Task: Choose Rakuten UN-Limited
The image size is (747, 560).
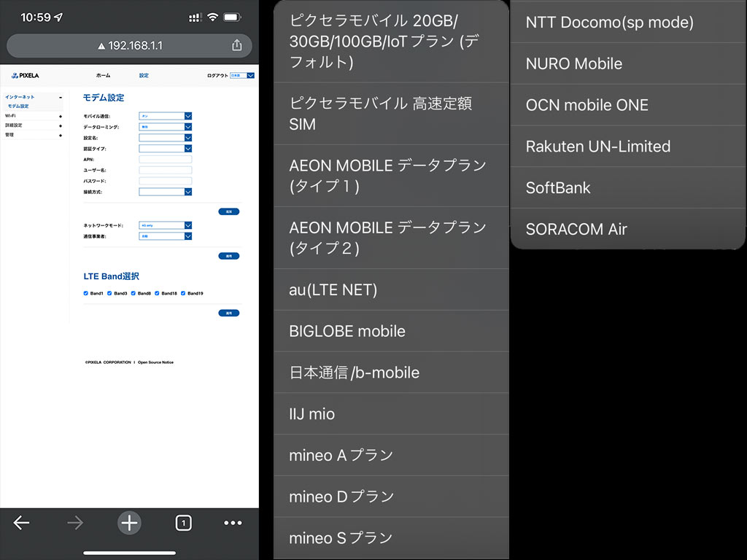Action: [628, 146]
